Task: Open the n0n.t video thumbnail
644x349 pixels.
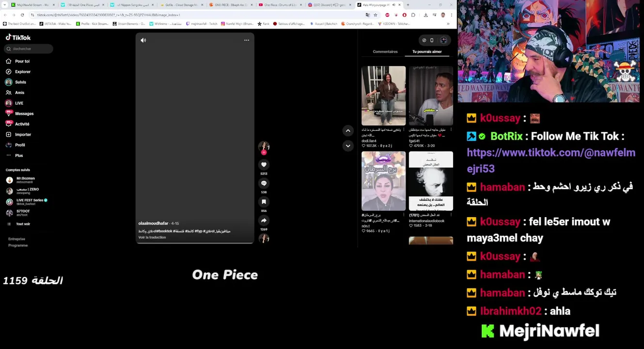Action: click(x=383, y=181)
